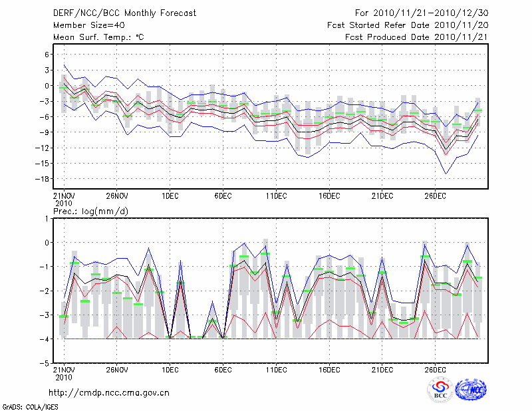532x411 pixels.
Task: Click 11DEC tick label under precipitation chart
Action: (276, 369)
